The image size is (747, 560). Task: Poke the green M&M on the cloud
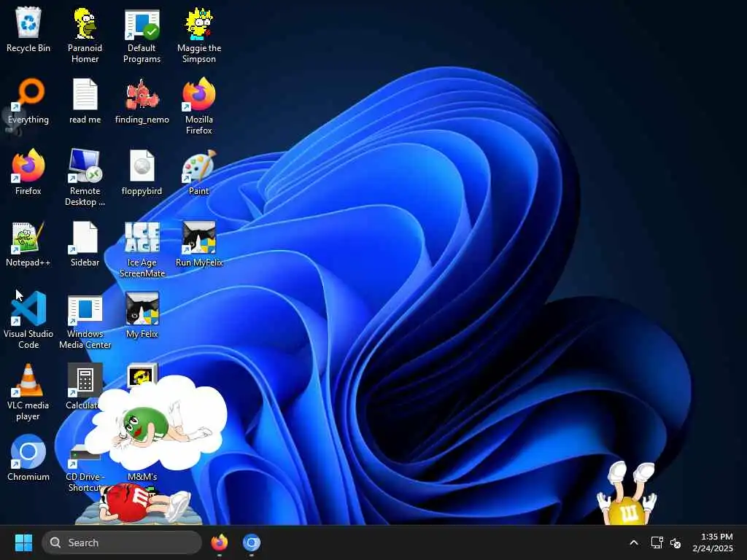(x=145, y=424)
